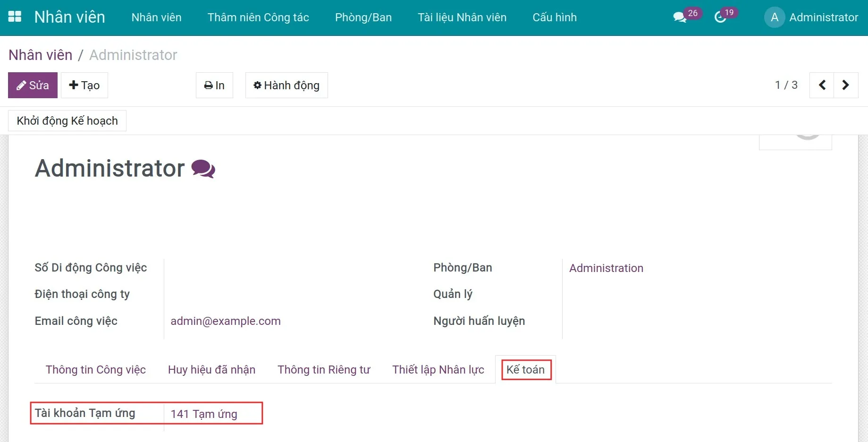The width and height of the screenshot is (868, 442).
Task: Go to next record arrow
Action: coord(846,85)
